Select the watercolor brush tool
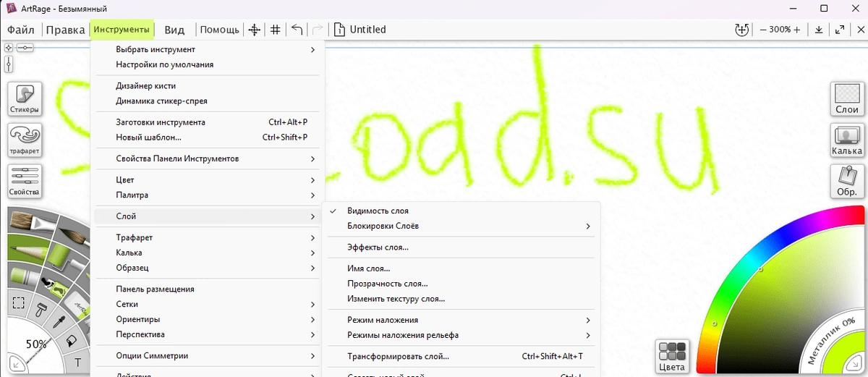 [73, 237]
